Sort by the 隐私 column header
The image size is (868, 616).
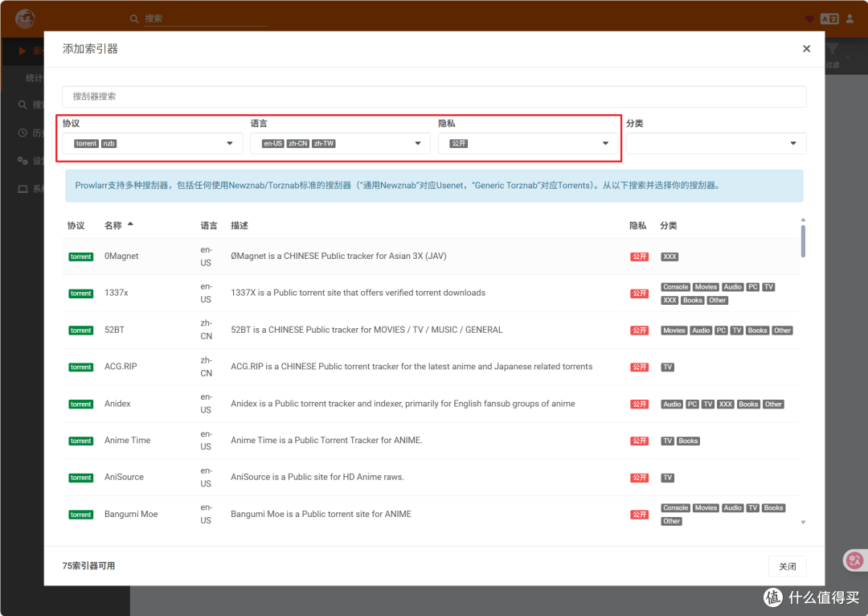[637, 225]
